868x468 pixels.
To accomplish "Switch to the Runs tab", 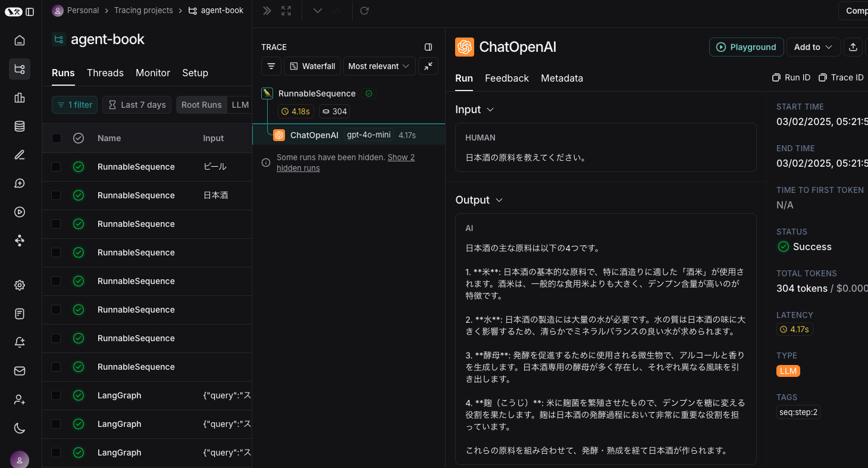I will 63,73.
